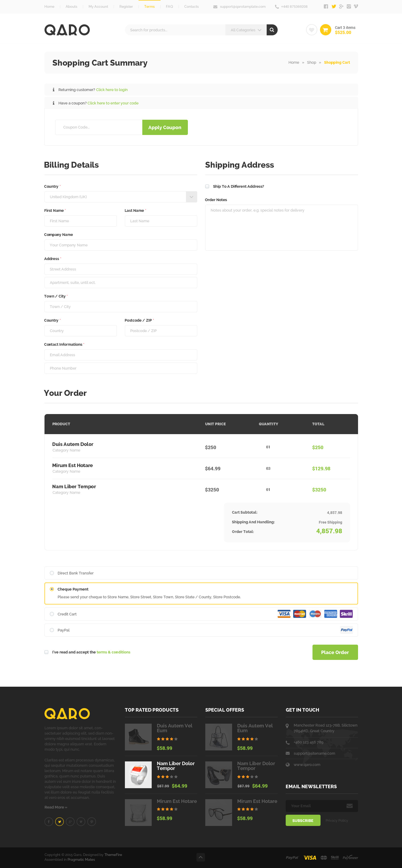Image resolution: width=402 pixels, height=868 pixels.
Task: Click the yellow shopping cart icon
Action: click(325, 30)
